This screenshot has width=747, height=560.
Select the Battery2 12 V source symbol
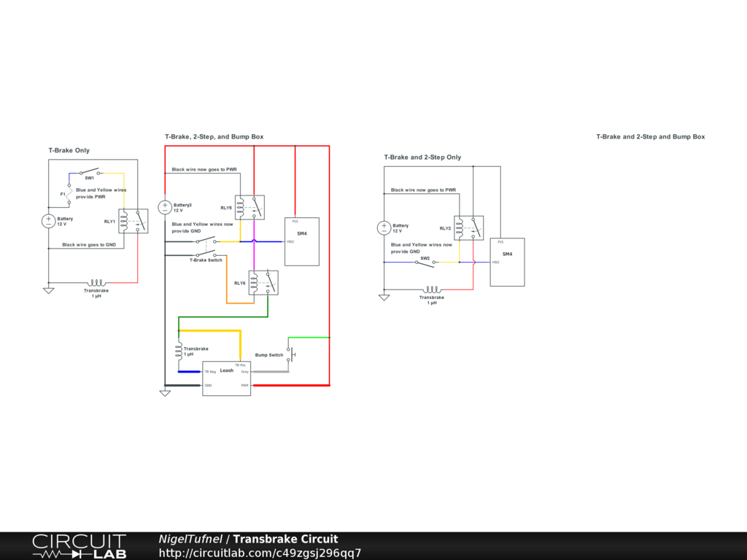click(x=165, y=208)
